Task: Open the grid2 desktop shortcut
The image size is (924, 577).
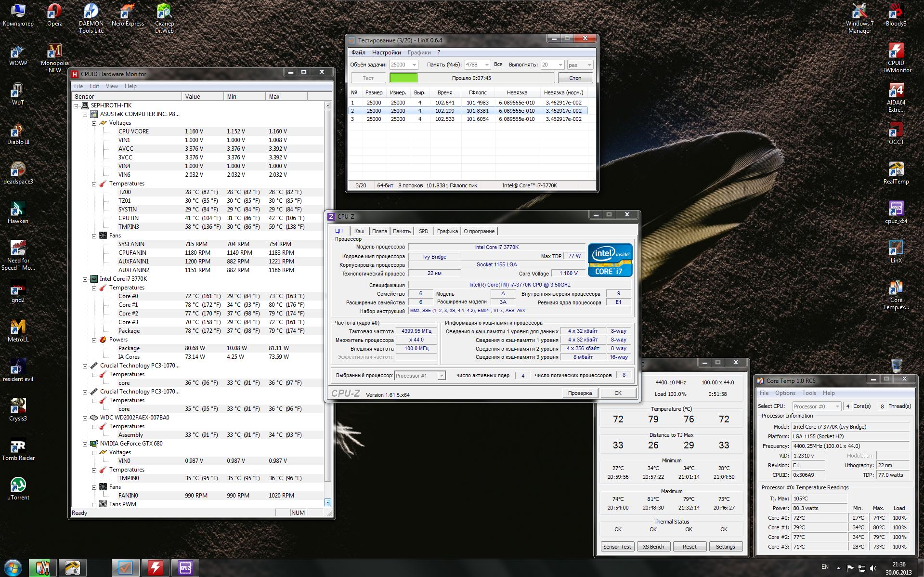Action: (x=18, y=291)
